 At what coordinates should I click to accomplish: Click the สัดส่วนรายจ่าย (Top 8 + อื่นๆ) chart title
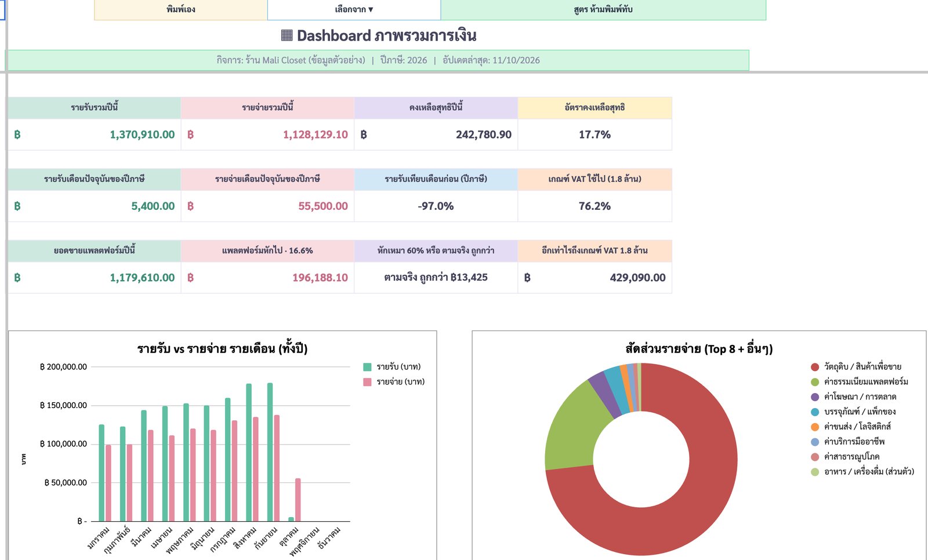(x=699, y=349)
